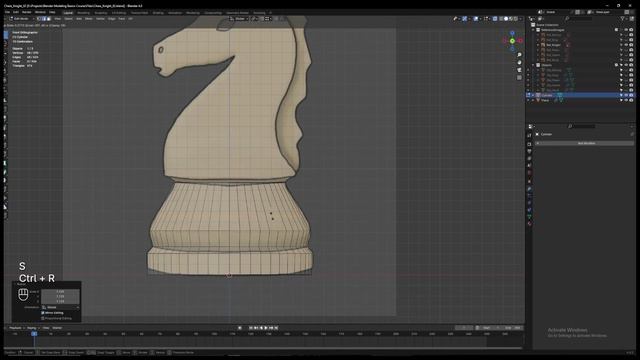
Task: Click the pan hand navigation icon
Action: pyautogui.click(x=519, y=62)
